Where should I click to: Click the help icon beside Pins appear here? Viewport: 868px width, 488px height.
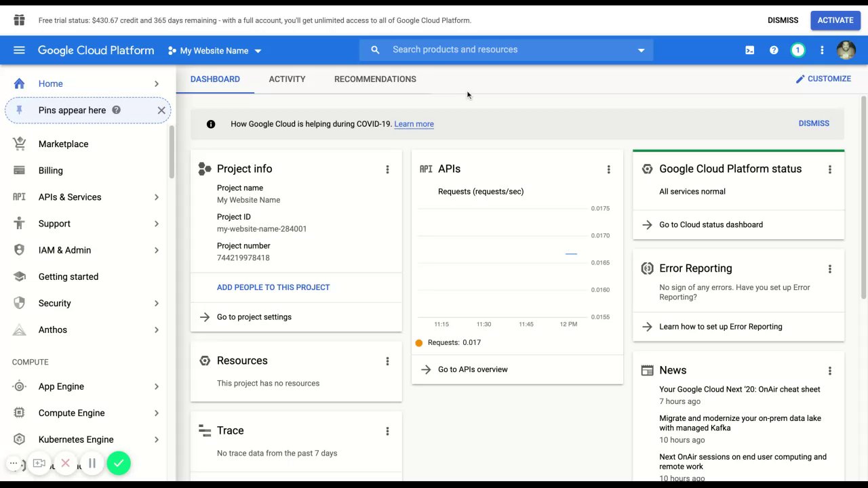pyautogui.click(x=116, y=110)
